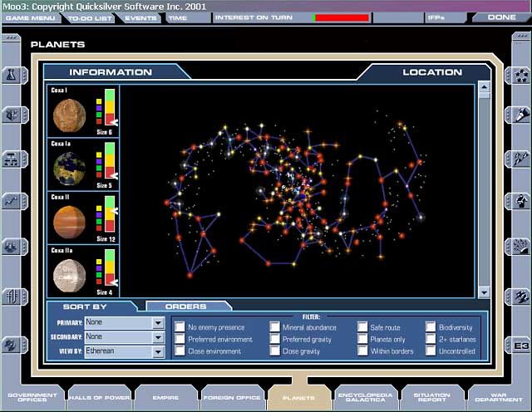Open the Game Menu
The width and height of the screenshot is (532, 412).
tap(31, 18)
